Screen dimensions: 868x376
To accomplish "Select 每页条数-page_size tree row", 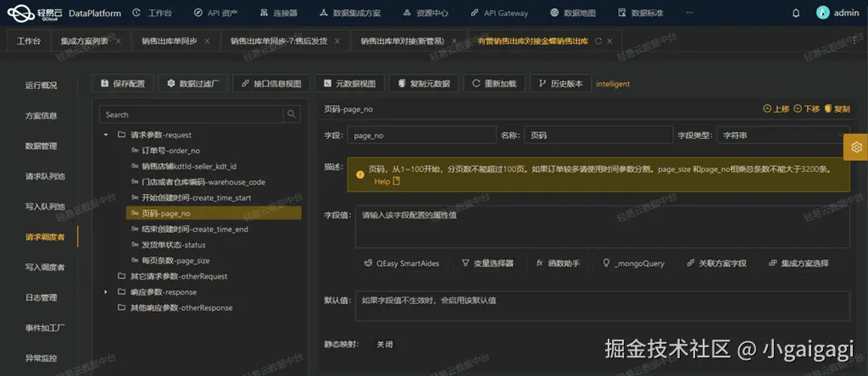I will tap(214, 261).
